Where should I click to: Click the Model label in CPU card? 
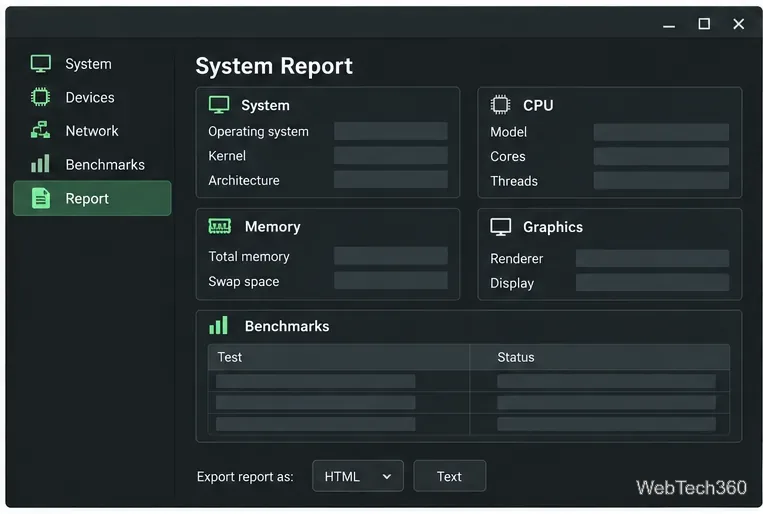tap(509, 132)
